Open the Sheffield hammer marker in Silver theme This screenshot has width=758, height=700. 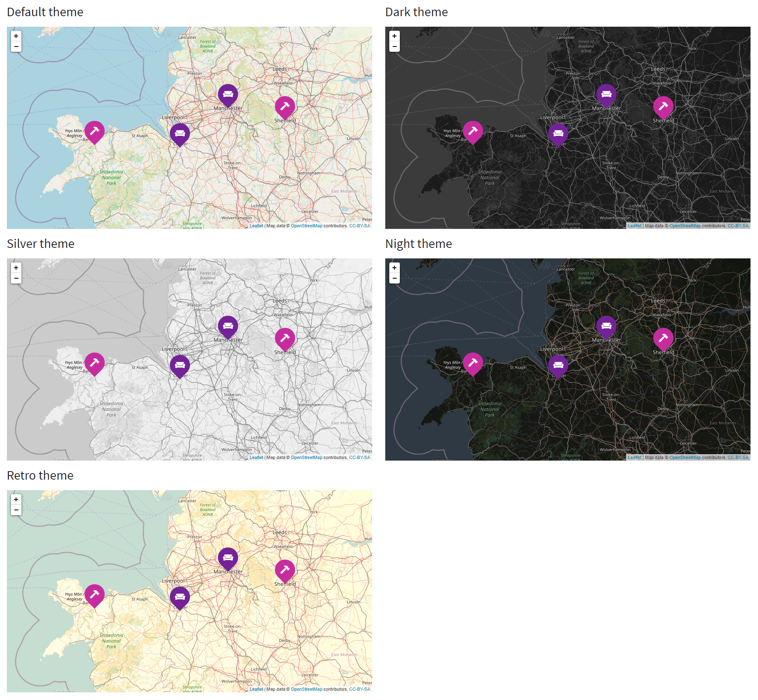285,339
